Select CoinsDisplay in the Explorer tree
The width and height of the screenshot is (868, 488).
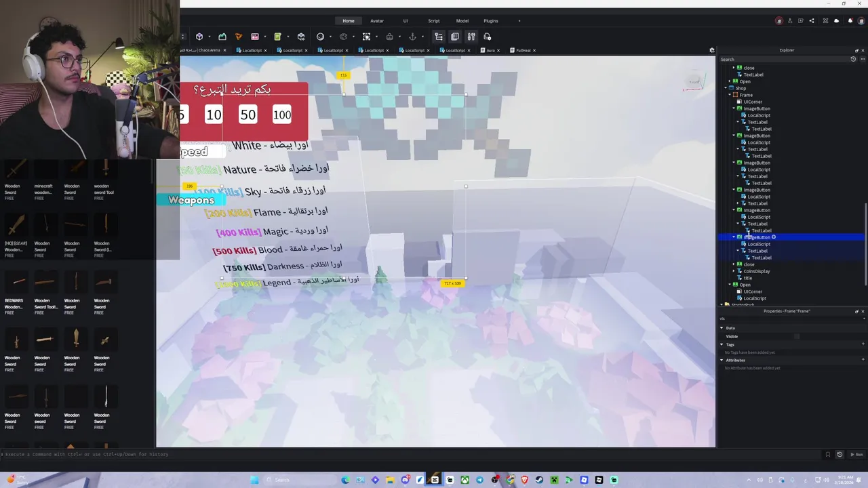[756, 271]
